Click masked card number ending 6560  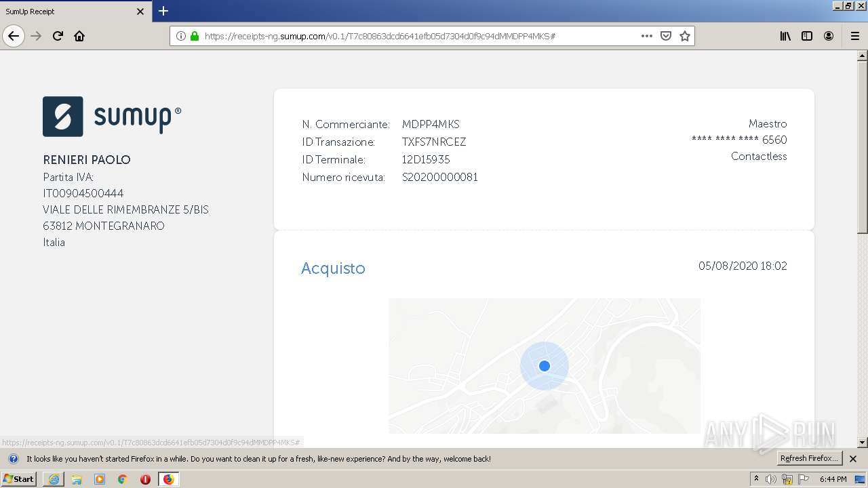739,140
